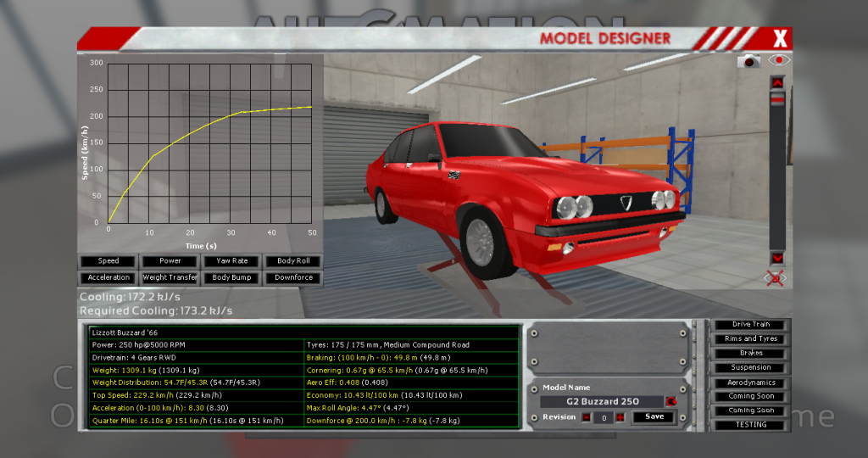Viewport: 868px width, 458px height.
Task: Click the red up arrow scroller
Action: (777, 83)
